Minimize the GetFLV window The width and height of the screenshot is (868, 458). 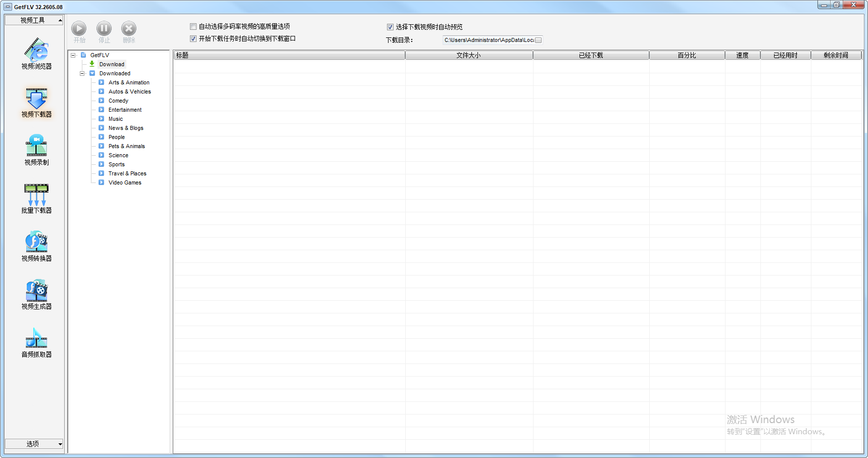coord(825,5)
